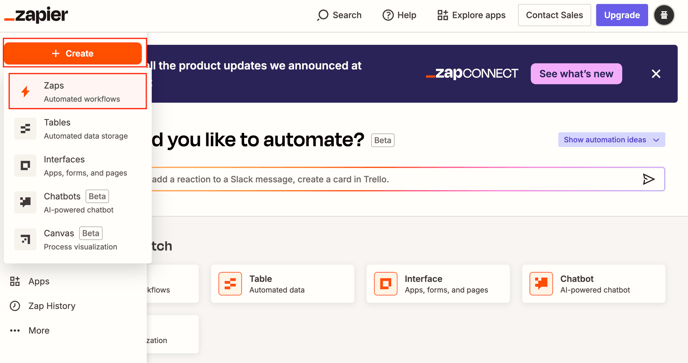Click the purple Upgrade button
The image size is (688, 363).
622,15
